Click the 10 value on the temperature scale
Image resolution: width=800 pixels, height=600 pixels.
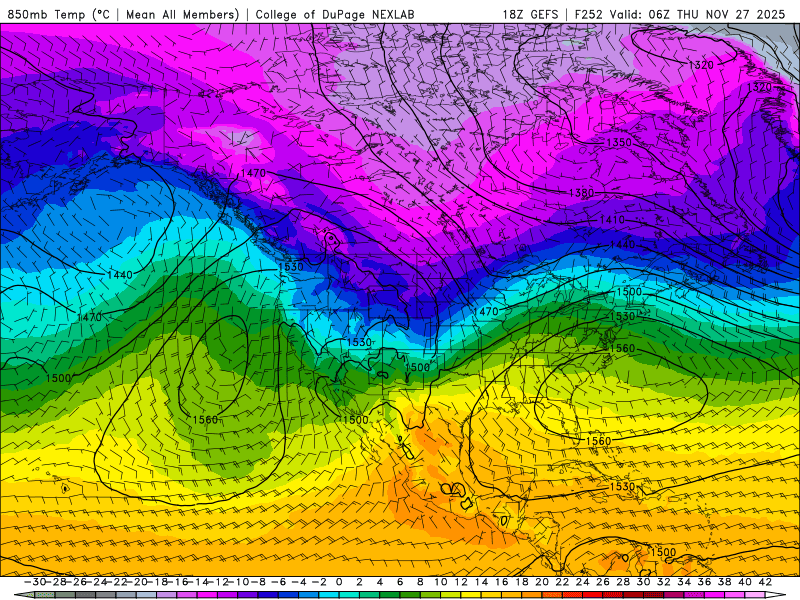pos(441,582)
